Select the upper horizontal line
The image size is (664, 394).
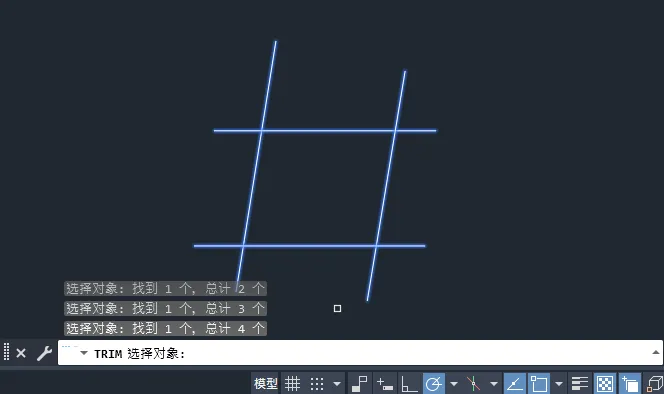[325, 131]
